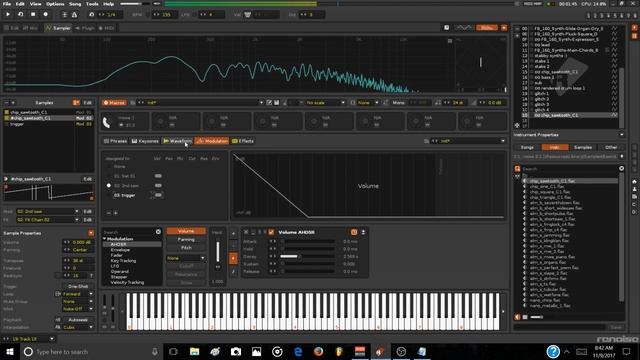
Task: Open the Interpolation Cubic dropdown
Action: coord(78,327)
